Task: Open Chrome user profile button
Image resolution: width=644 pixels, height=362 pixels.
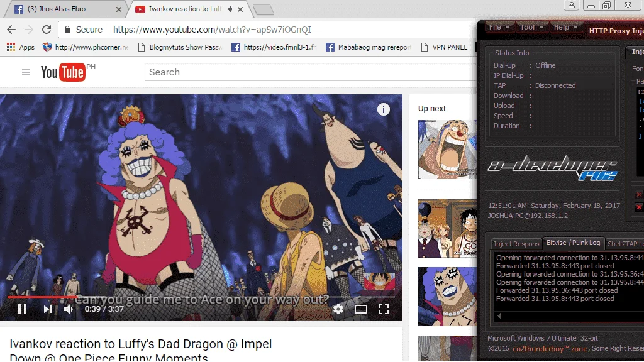Action: pos(571,5)
